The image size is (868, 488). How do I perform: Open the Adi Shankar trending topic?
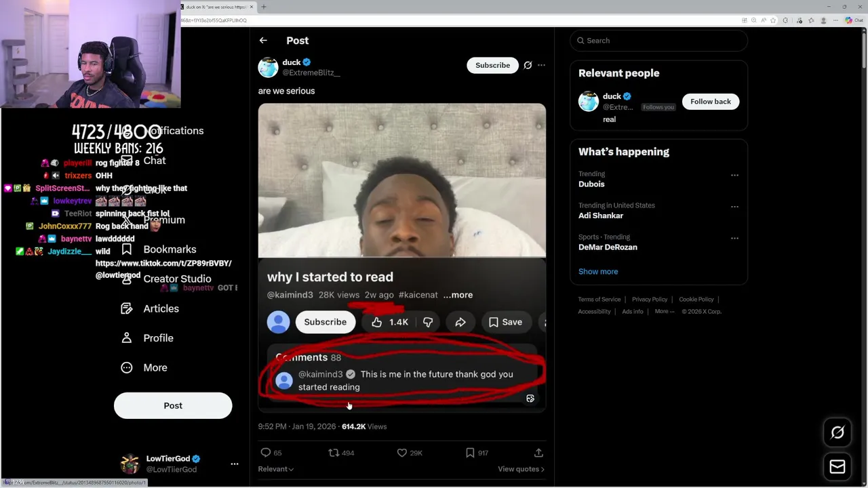(601, 216)
